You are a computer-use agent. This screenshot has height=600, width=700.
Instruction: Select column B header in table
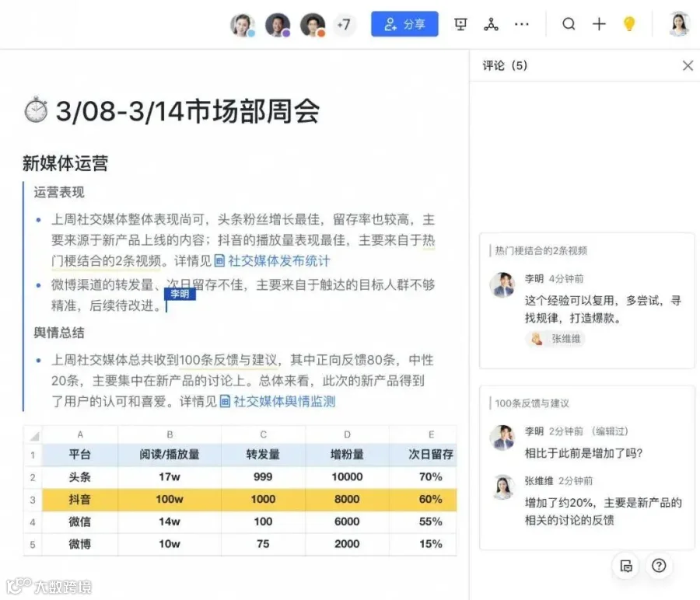pos(170,435)
